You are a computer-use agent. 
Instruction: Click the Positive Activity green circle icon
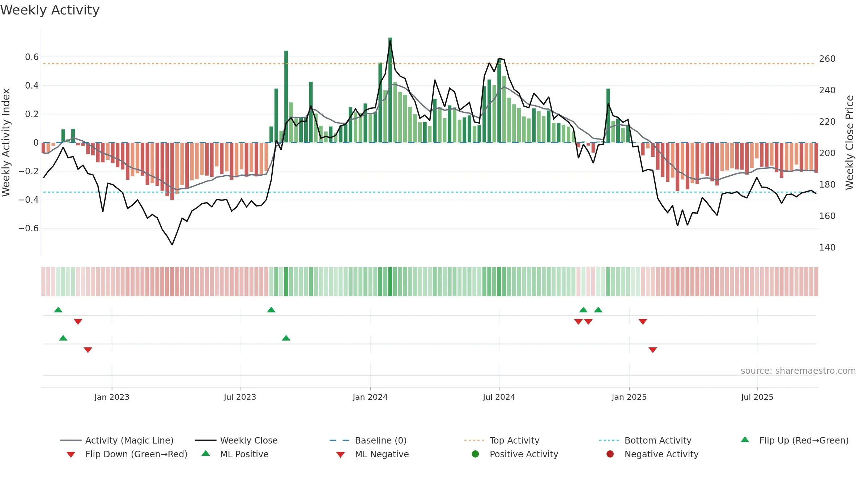point(475,454)
